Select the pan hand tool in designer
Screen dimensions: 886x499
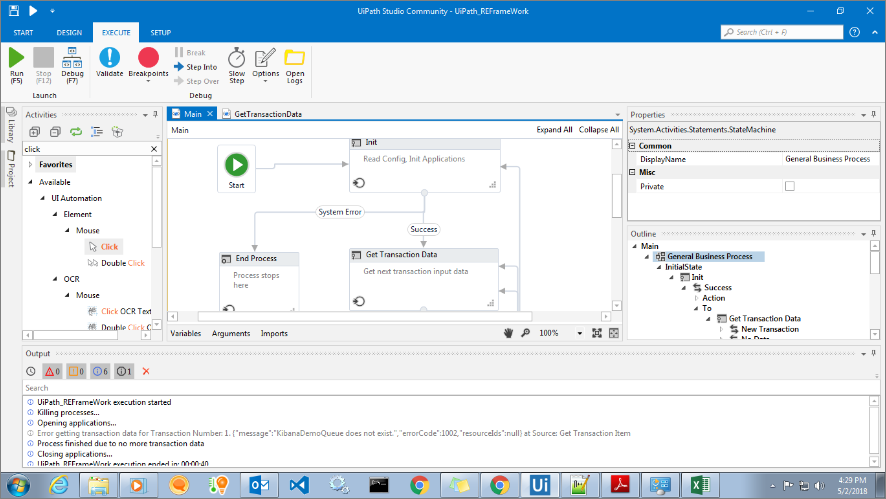508,333
